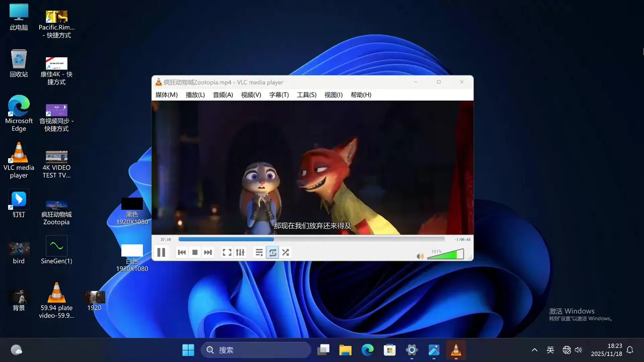Click the Zootopia video frame
The image size is (644, 362).
pos(312,167)
